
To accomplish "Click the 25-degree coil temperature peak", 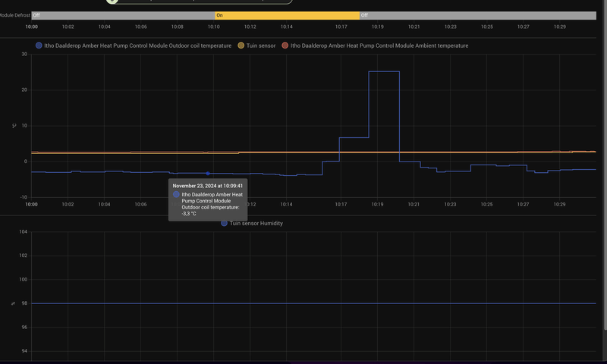I will 384,72.
